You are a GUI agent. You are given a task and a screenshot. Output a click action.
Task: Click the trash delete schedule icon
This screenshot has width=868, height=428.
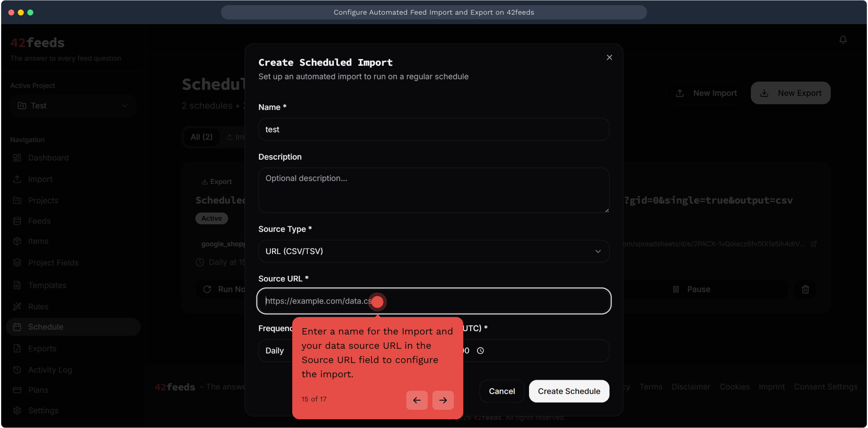805,289
